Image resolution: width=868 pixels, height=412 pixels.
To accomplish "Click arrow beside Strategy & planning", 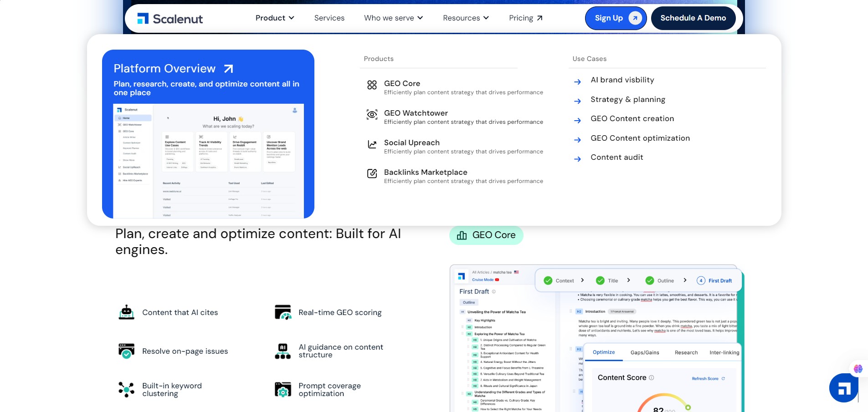I will coord(577,101).
